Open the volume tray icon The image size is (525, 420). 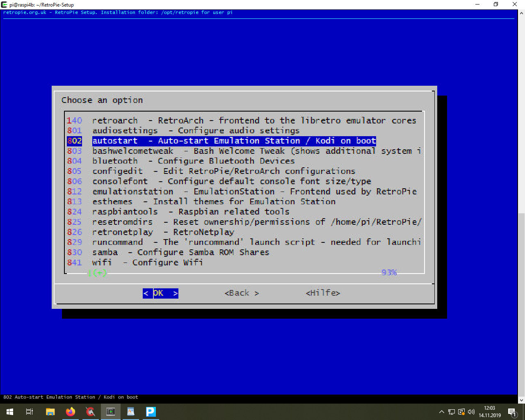pos(471,412)
